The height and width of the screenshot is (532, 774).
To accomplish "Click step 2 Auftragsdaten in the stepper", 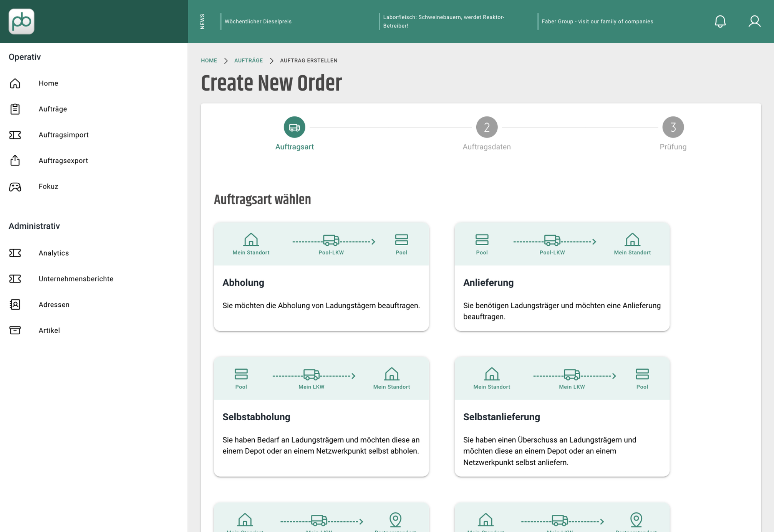I will (x=487, y=134).
